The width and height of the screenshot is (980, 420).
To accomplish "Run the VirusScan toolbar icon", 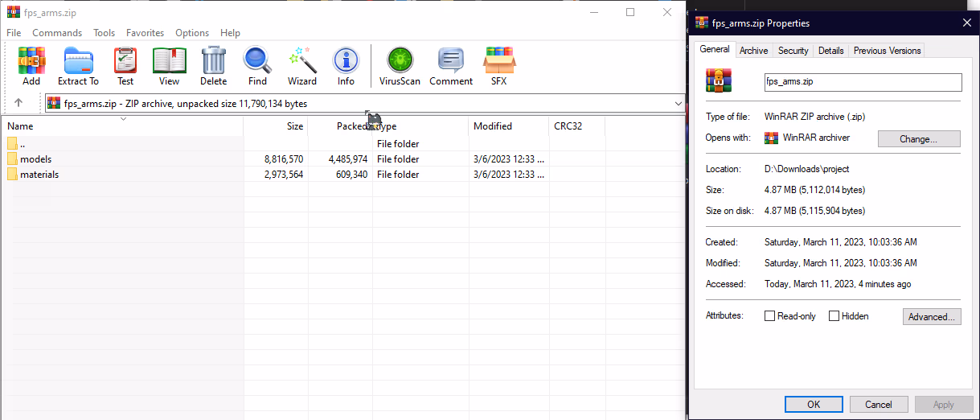I will pyautogui.click(x=400, y=61).
